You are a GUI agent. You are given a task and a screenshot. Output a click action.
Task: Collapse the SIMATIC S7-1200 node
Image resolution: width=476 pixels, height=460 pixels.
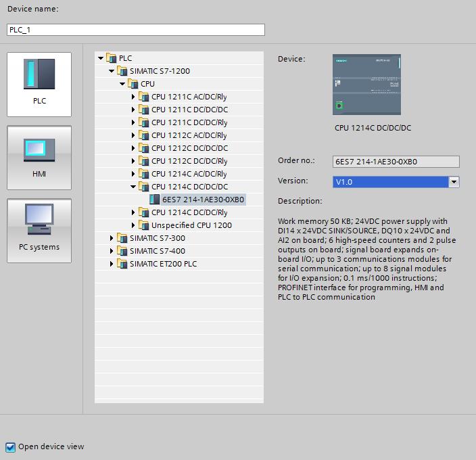(112, 71)
